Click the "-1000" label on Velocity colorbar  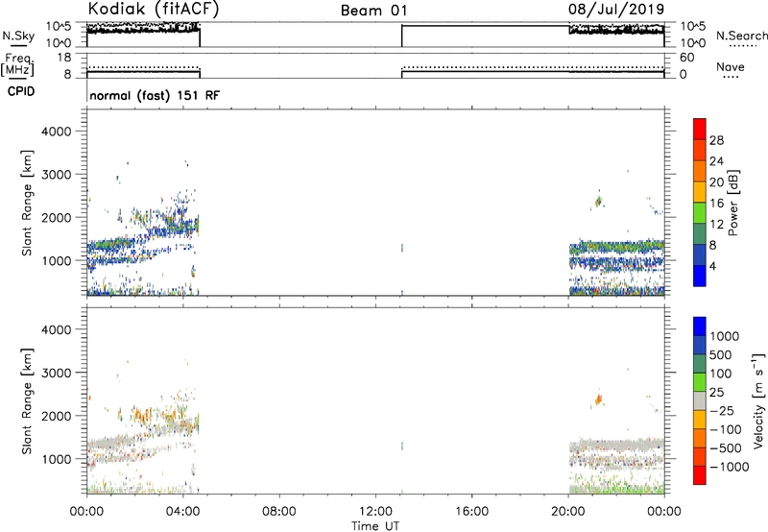(729, 467)
